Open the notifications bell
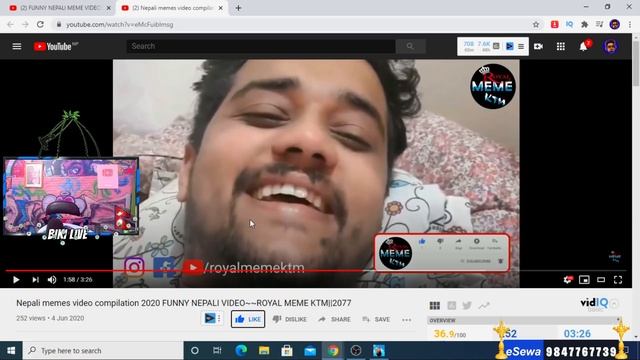Image resolution: width=640 pixels, height=360 pixels. pyautogui.click(x=584, y=47)
